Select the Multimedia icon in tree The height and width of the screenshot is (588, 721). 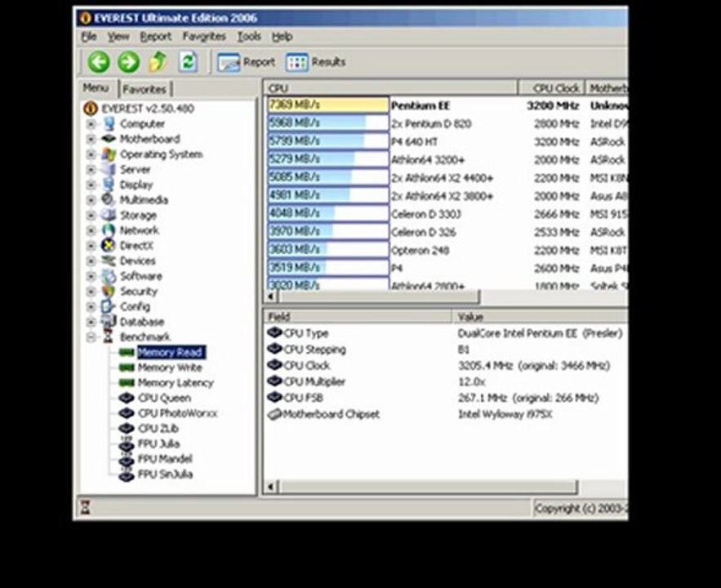point(109,199)
